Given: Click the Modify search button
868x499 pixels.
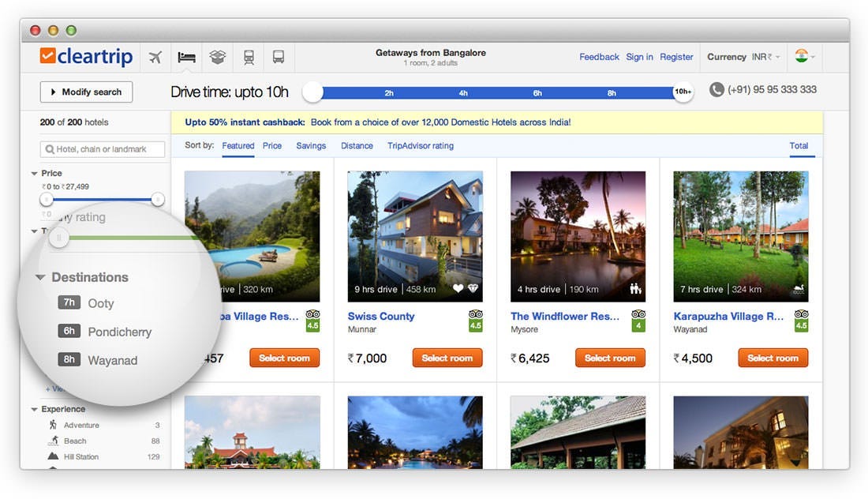Looking at the screenshot, I should (86, 92).
